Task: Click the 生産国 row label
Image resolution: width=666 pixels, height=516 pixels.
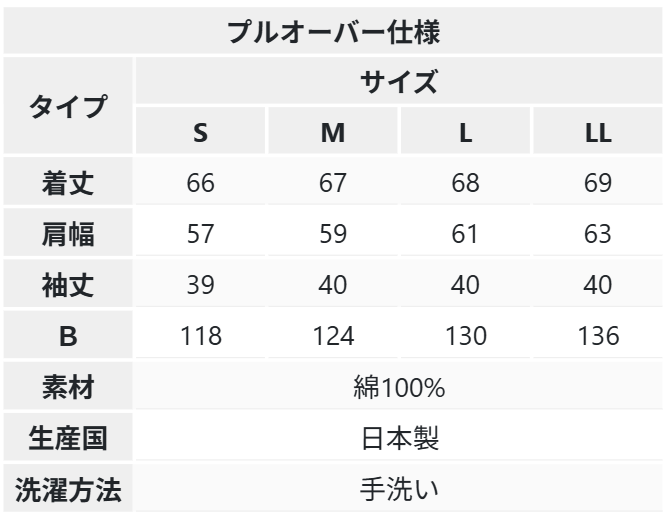Action: coord(68,438)
